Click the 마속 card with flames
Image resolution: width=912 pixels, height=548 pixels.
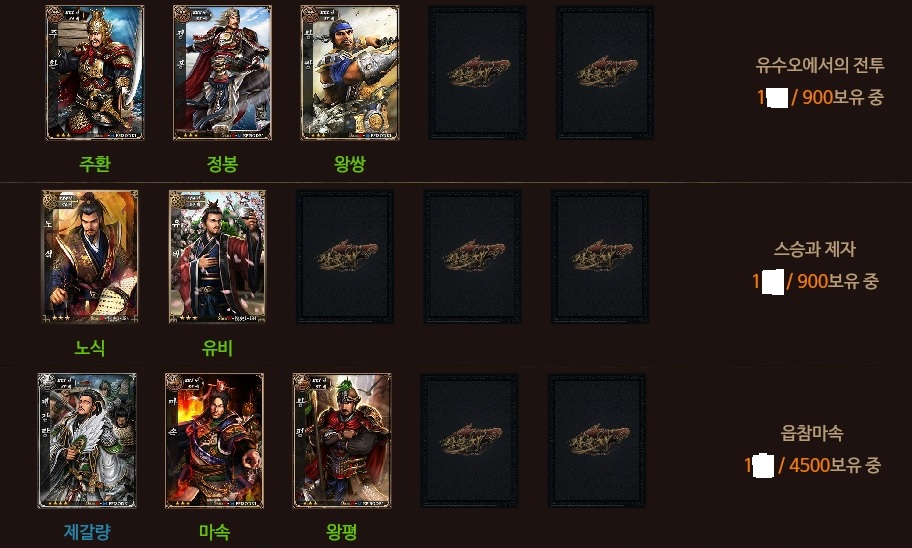pos(214,441)
